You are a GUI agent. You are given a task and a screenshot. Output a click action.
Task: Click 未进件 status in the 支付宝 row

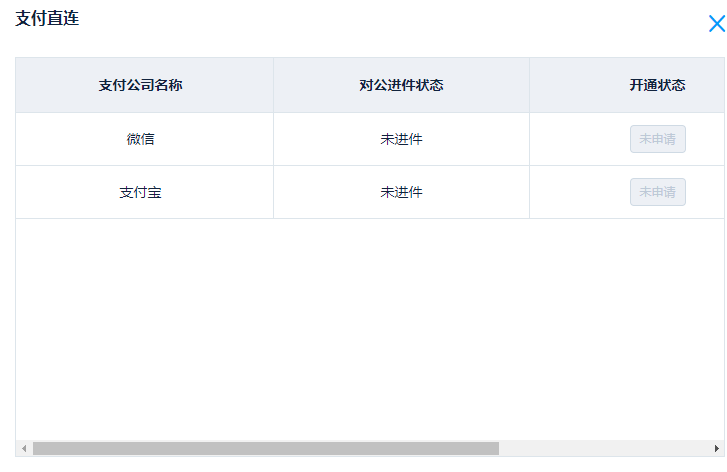click(x=401, y=192)
